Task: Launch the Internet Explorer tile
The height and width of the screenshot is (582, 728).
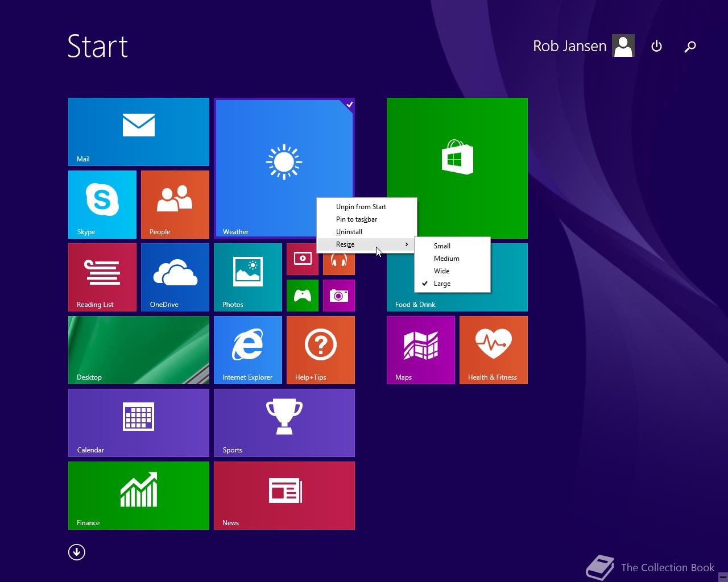Action: click(x=248, y=350)
